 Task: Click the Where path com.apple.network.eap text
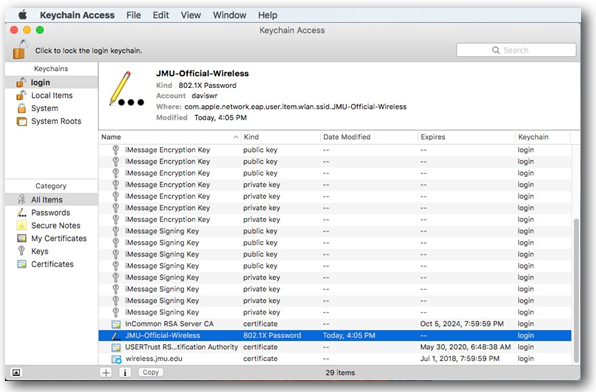click(295, 107)
